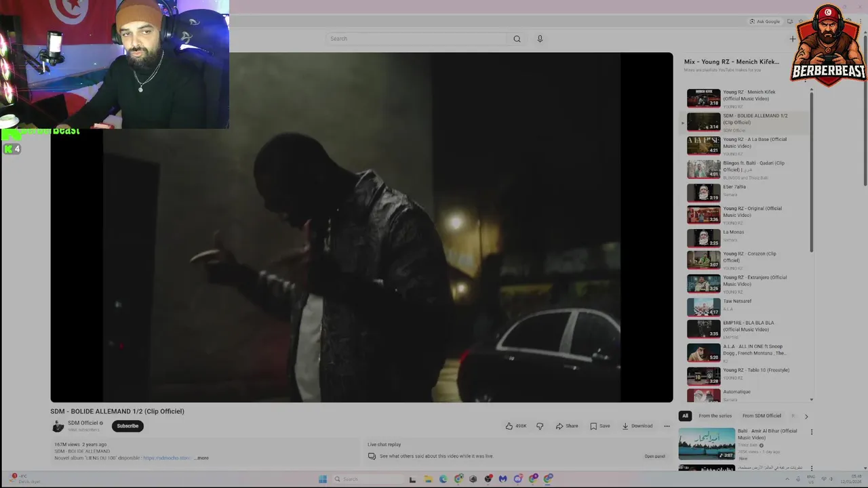Click the YouTube search input field

click(x=417, y=39)
